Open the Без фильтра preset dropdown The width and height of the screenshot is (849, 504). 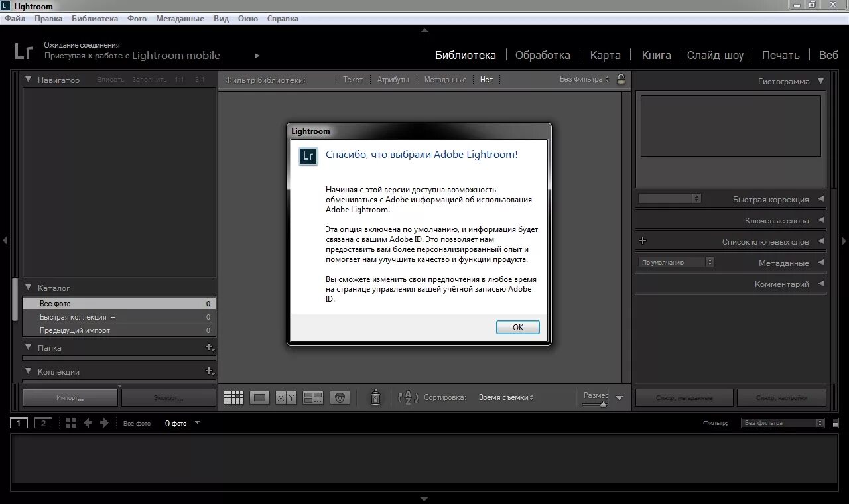click(x=584, y=79)
